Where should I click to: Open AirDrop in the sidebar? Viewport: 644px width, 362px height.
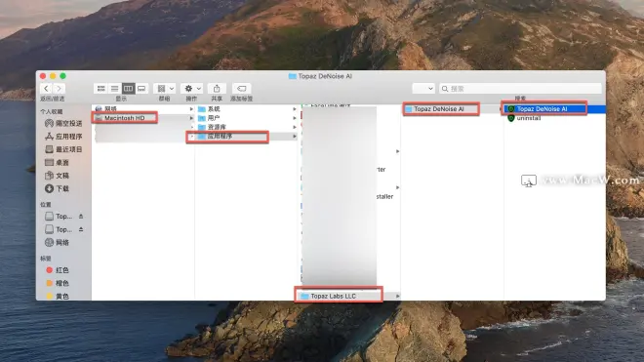coord(63,123)
